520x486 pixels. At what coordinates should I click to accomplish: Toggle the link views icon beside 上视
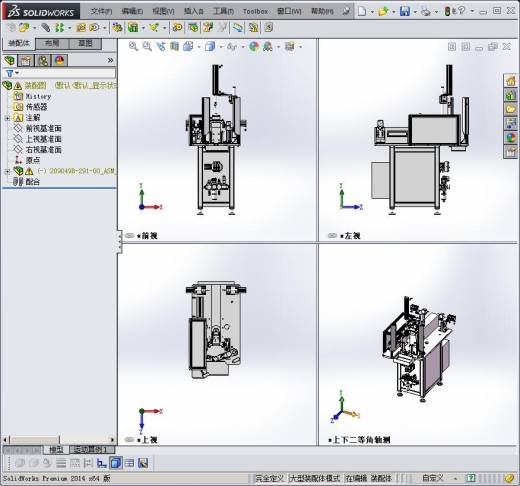(129, 439)
